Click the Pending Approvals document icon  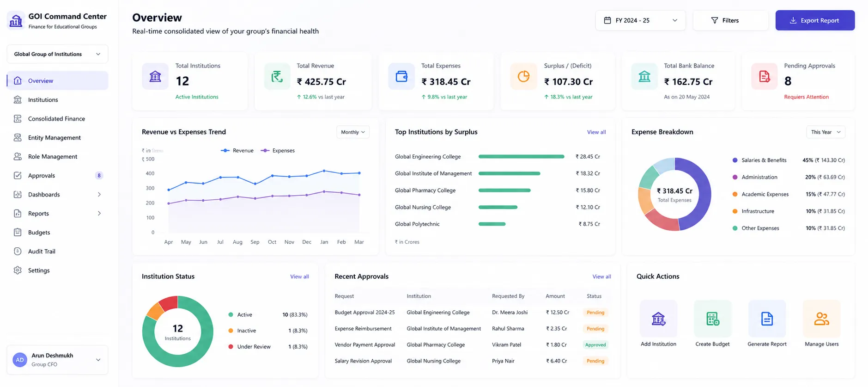click(x=764, y=76)
